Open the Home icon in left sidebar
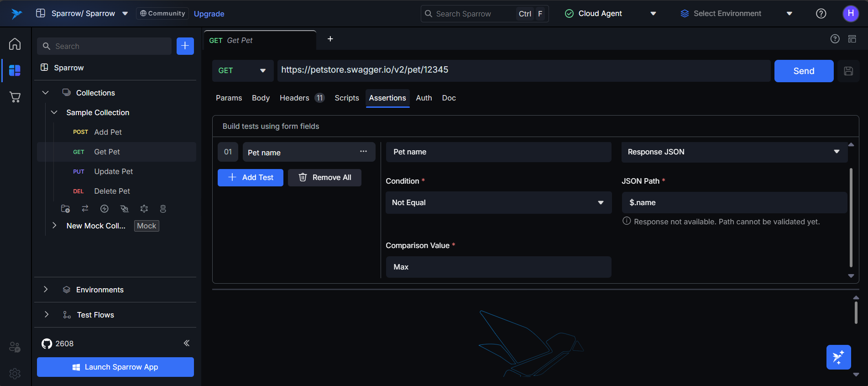Screen dimensions: 868x386 15,44
